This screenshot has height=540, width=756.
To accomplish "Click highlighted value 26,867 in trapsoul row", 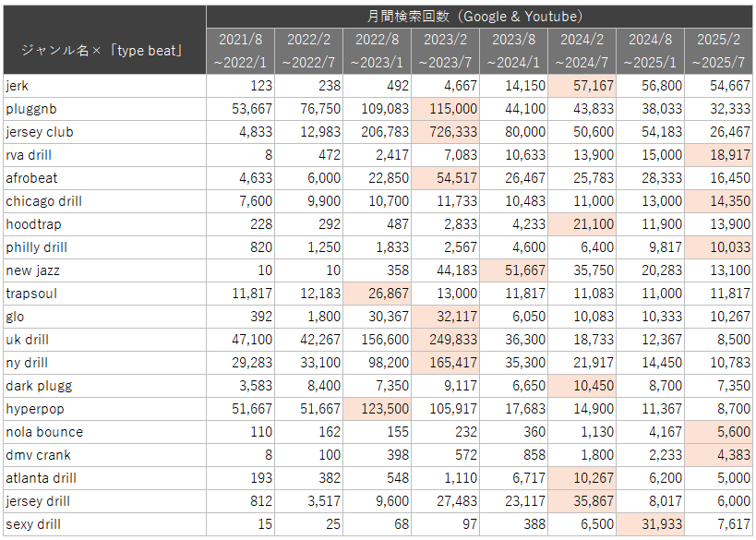I will coord(377,294).
